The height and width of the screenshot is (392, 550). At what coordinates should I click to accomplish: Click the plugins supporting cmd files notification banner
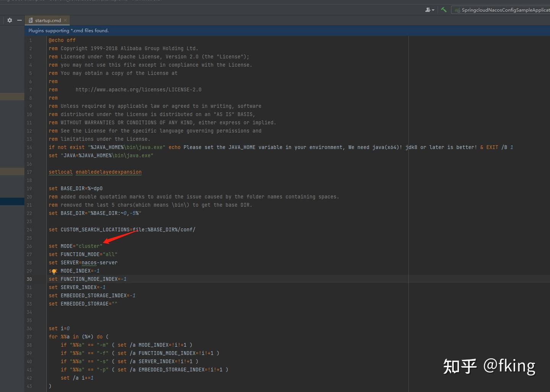click(68, 30)
